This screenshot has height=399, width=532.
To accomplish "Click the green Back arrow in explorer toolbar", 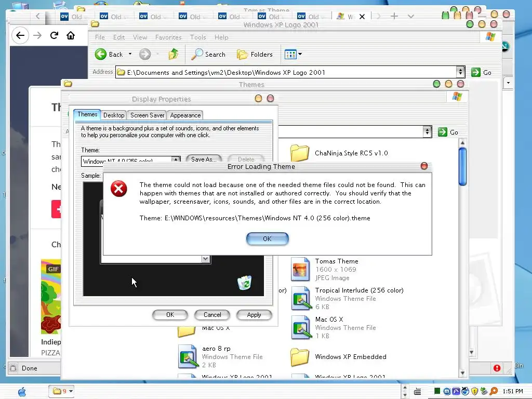I will pyautogui.click(x=100, y=54).
